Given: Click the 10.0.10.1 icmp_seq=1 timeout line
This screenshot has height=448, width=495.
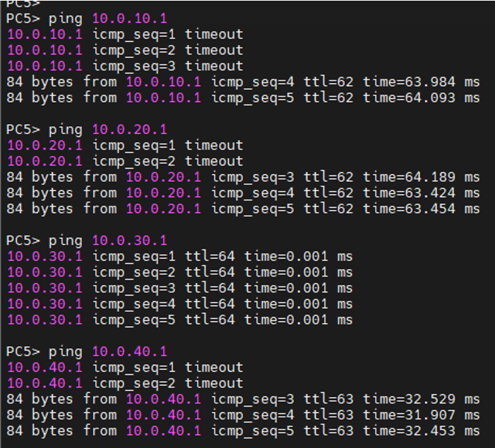Looking at the screenshot, I should [x=125, y=34].
